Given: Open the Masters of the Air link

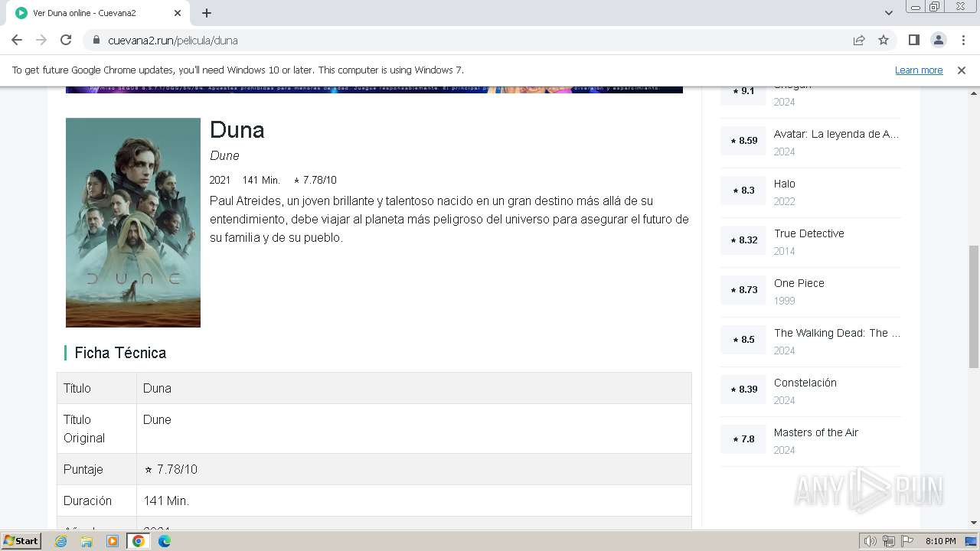Looking at the screenshot, I should (816, 432).
